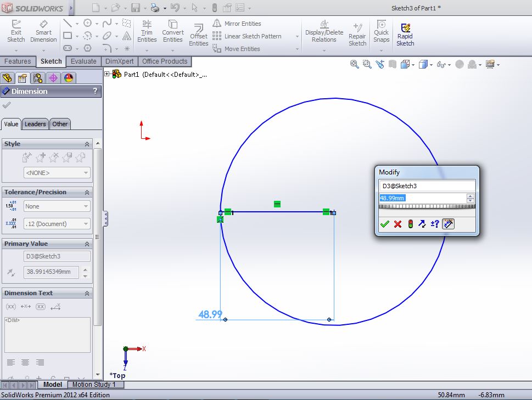Open the Tolerance dropdown showing None
The image size is (532, 400).
(57, 206)
